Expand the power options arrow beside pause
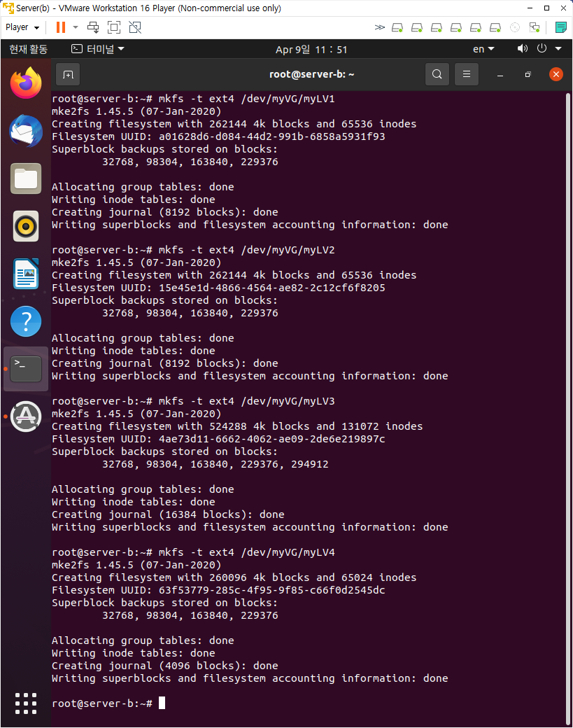This screenshot has width=573, height=728. pyautogui.click(x=76, y=27)
